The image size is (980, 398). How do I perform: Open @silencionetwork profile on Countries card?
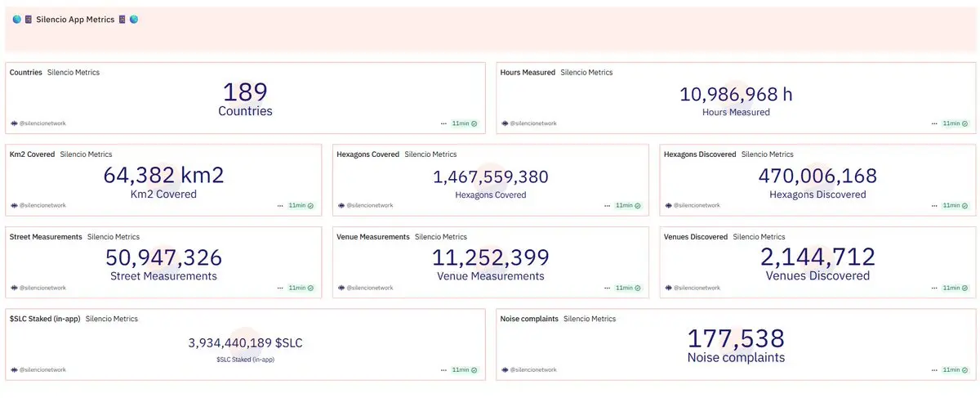[38, 123]
